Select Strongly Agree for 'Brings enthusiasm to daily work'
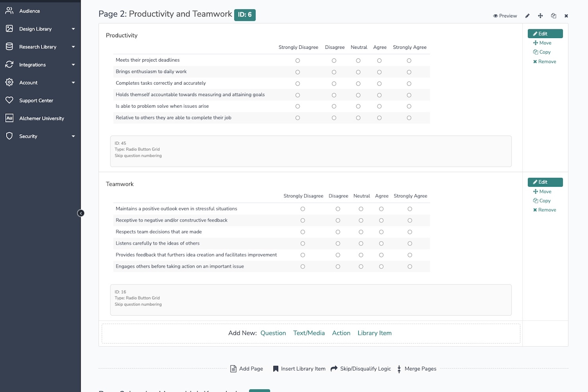Image resolution: width=588 pixels, height=392 pixels. point(409,72)
